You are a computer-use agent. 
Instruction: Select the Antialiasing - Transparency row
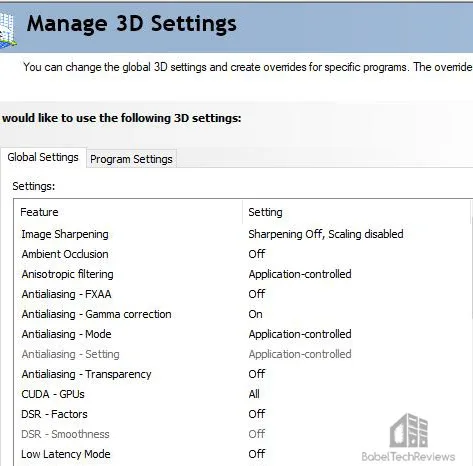click(x=243, y=374)
